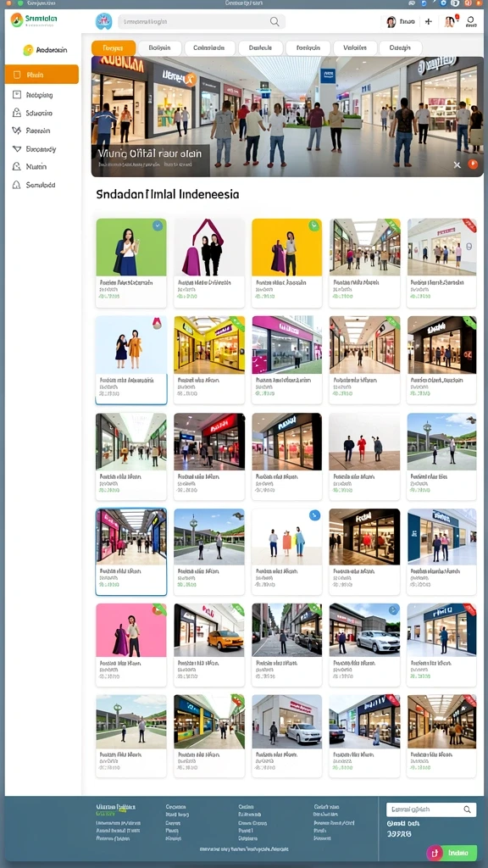Open the purple house shape thumbnail
This screenshot has width=488, height=868.
pos(209,247)
